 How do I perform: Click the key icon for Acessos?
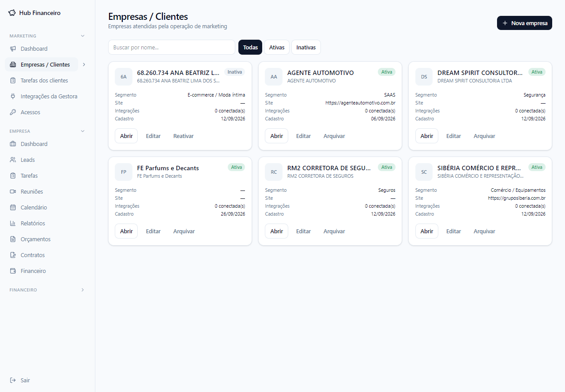pos(13,112)
